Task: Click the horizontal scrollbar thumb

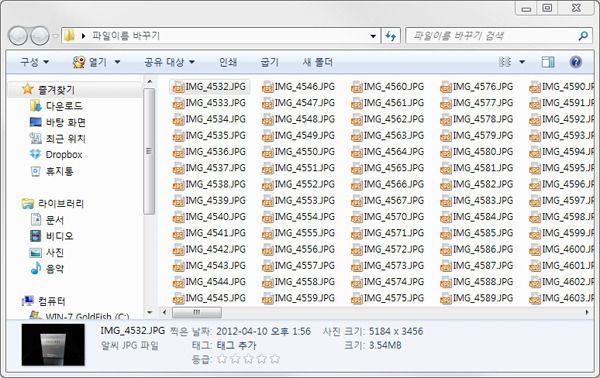Action: (197, 313)
